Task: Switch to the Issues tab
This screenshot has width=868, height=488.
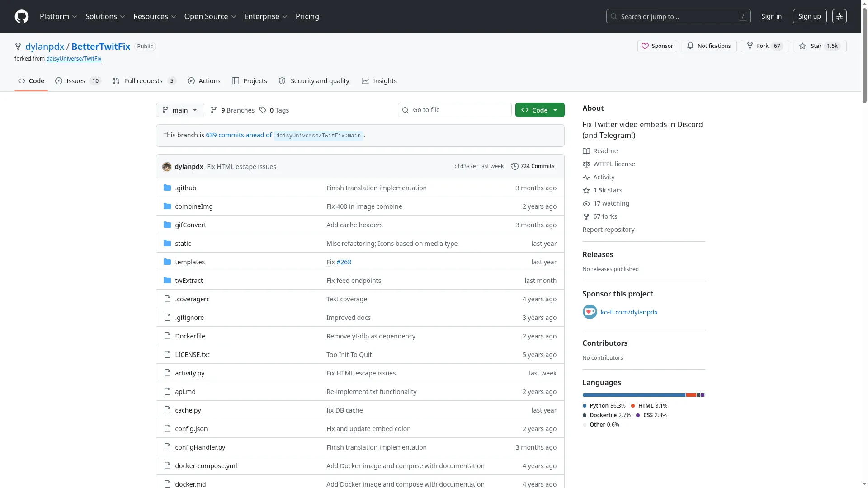Action: point(78,81)
